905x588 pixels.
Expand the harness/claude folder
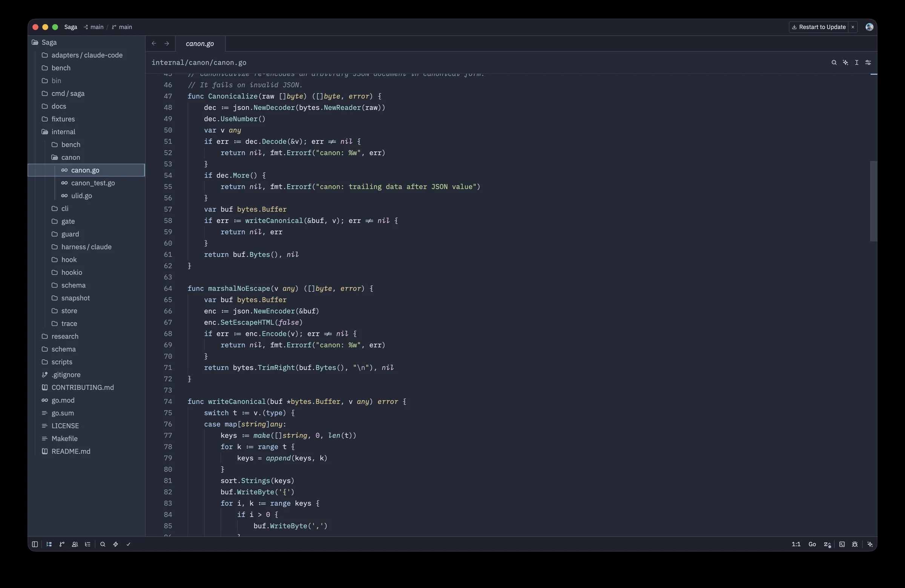click(x=86, y=247)
